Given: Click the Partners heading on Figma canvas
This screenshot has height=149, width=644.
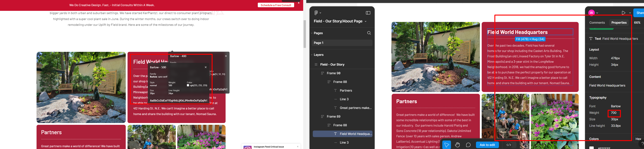Looking at the screenshot, I should [406, 101].
